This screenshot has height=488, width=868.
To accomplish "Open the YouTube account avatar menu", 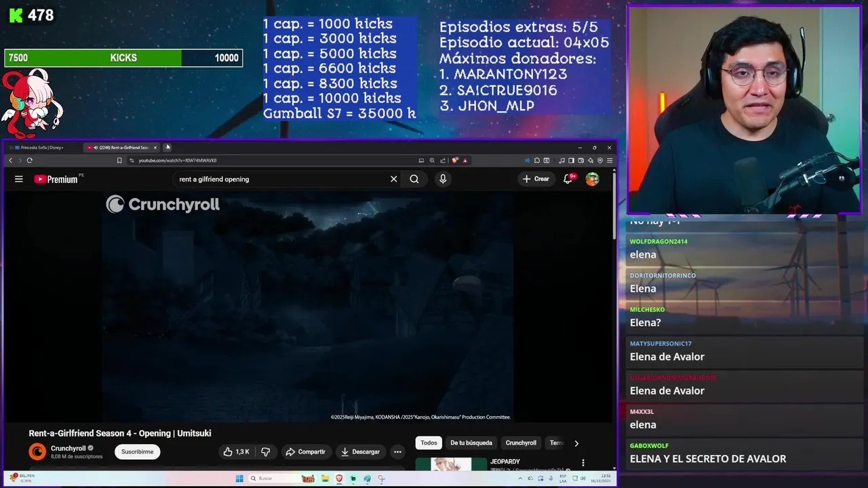I will pyautogui.click(x=593, y=179).
